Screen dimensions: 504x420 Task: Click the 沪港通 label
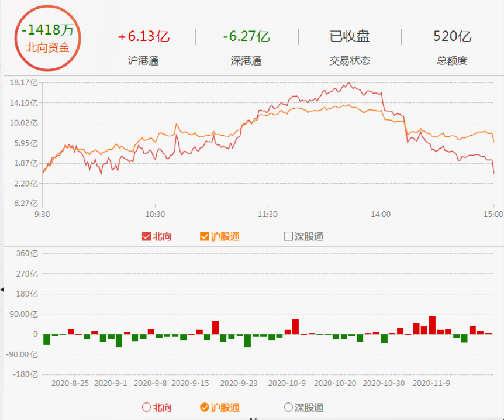[x=143, y=60]
